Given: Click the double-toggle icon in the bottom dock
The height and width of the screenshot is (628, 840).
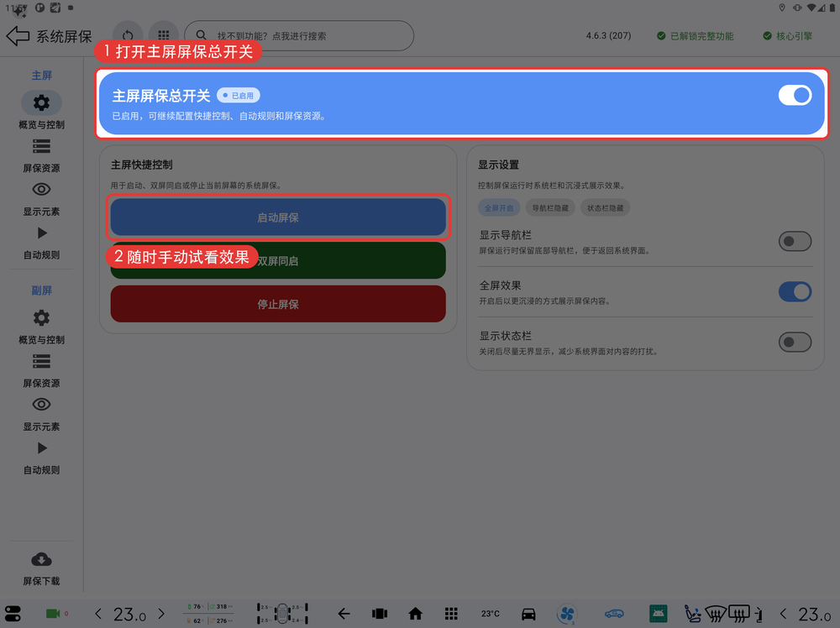Looking at the screenshot, I should (13, 614).
